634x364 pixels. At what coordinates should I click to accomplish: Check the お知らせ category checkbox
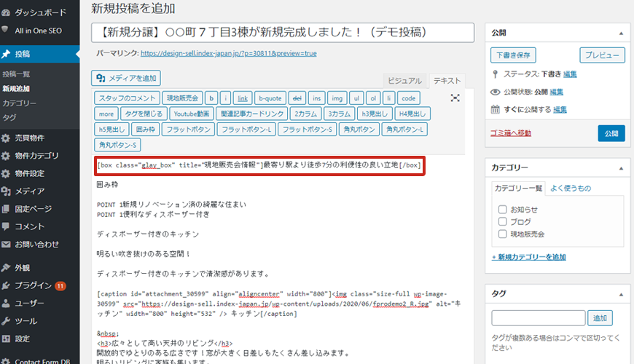(x=502, y=208)
